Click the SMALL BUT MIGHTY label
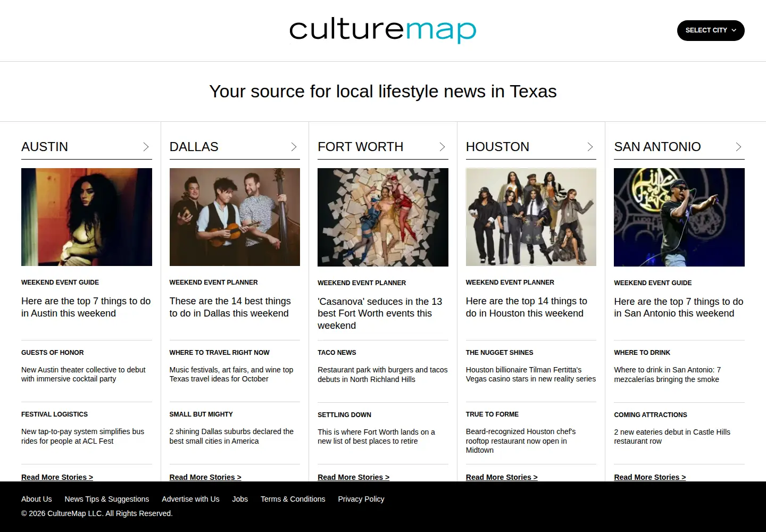The height and width of the screenshot is (532, 766). click(x=201, y=414)
